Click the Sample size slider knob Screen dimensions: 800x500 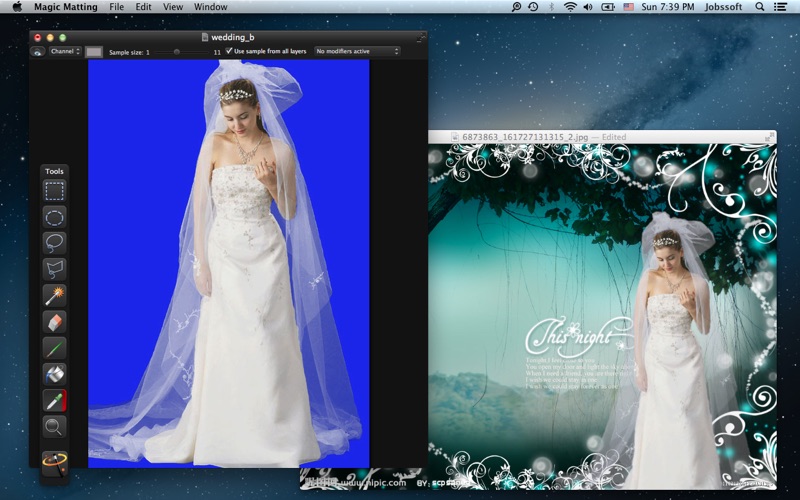pyautogui.click(x=177, y=52)
